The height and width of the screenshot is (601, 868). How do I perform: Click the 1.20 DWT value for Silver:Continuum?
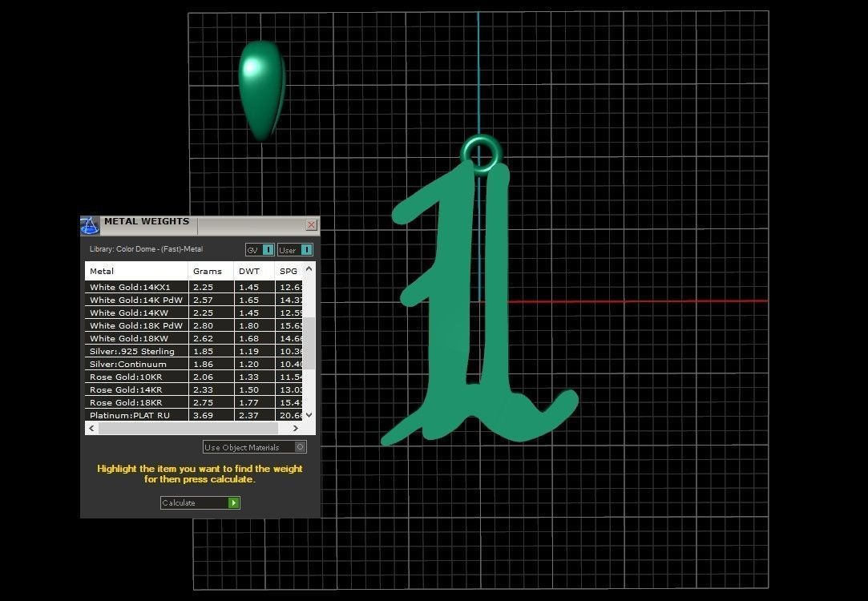coord(249,364)
